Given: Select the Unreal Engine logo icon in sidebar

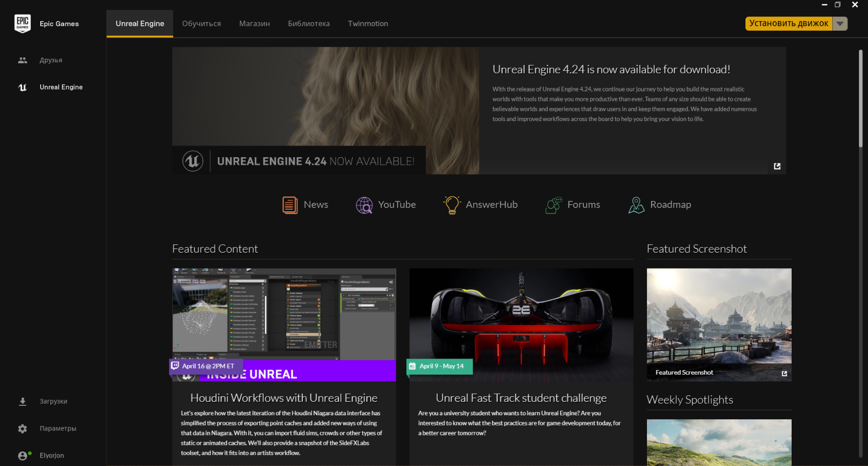Looking at the screenshot, I should tap(23, 87).
